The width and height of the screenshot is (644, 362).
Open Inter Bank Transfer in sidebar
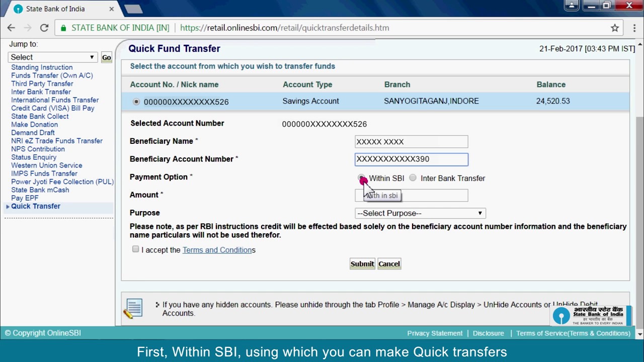point(41,92)
